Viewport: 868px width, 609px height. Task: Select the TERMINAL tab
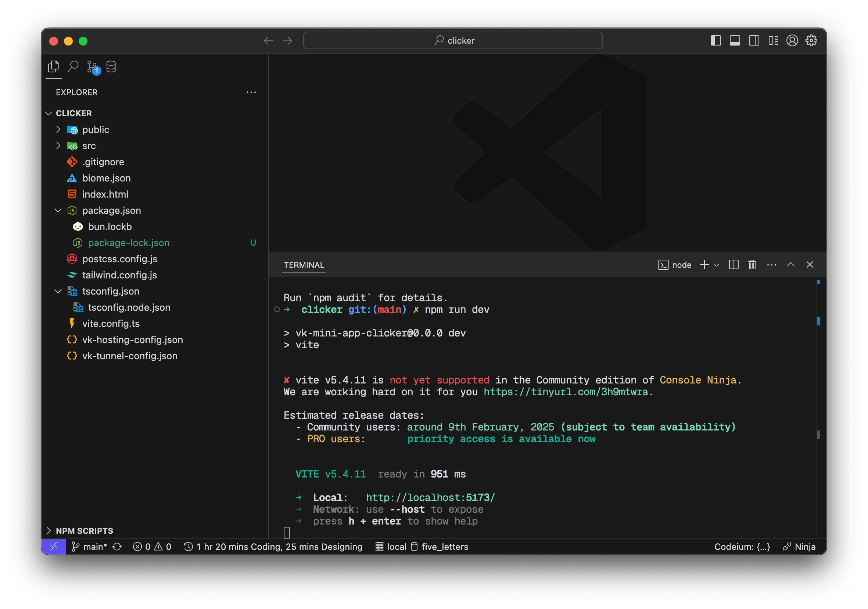(304, 265)
